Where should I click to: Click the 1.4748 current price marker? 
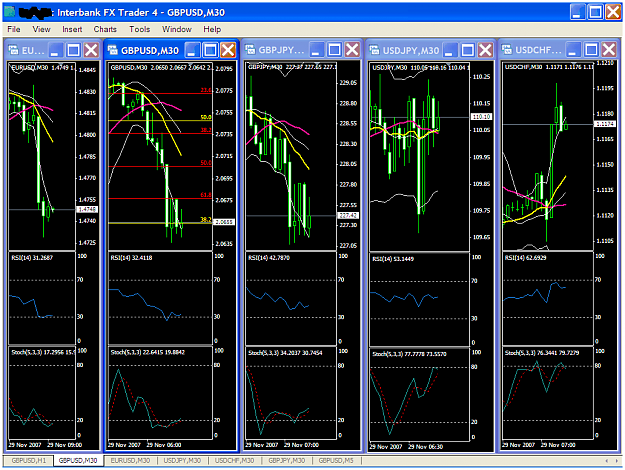(x=87, y=209)
